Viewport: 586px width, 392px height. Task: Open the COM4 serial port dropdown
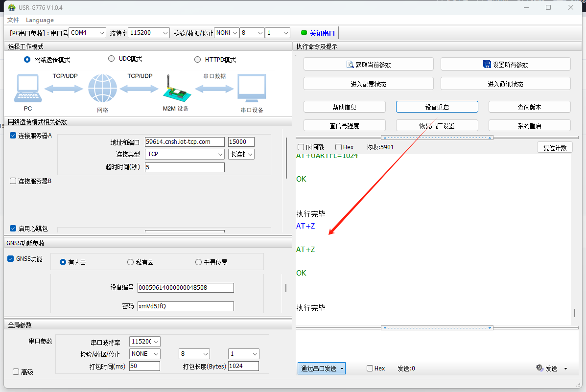(87, 33)
